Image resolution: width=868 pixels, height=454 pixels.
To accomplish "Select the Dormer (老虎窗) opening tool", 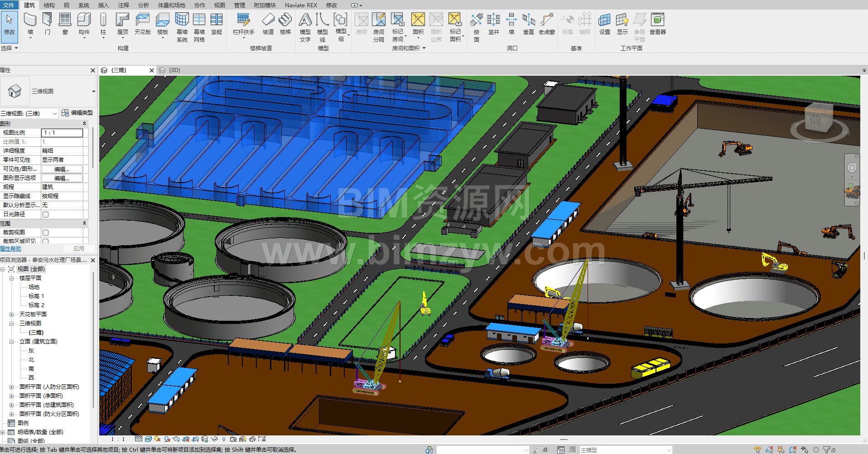I will pyautogui.click(x=547, y=24).
